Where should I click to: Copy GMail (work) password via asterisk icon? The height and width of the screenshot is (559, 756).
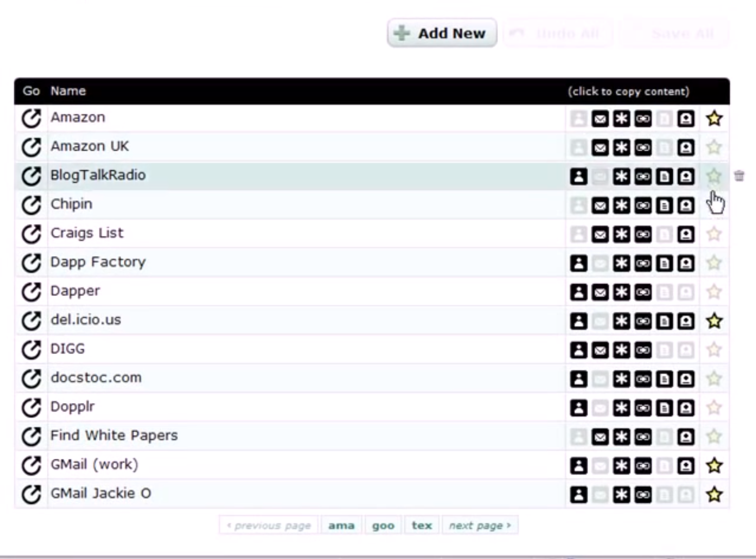pyautogui.click(x=622, y=466)
